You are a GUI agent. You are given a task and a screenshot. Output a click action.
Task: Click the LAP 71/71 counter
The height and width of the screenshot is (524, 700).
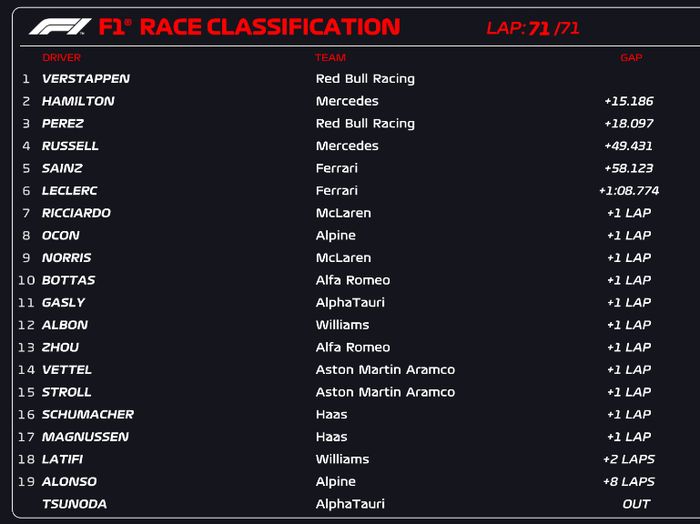coord(532,28)
